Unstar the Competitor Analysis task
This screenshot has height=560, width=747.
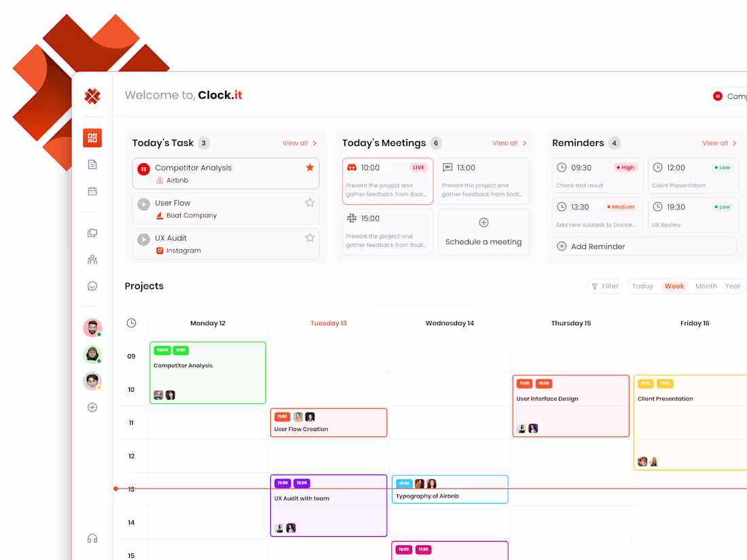[310, 167]
